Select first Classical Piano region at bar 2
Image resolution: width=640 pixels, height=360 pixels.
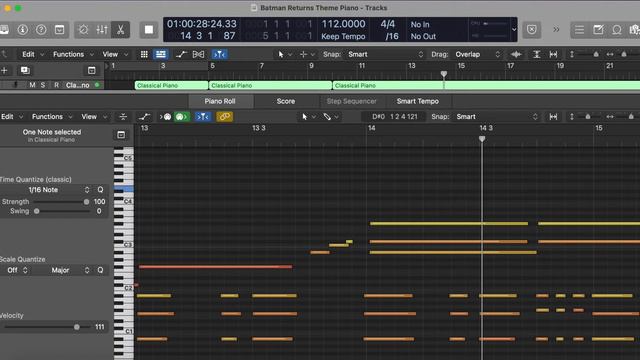171,85
